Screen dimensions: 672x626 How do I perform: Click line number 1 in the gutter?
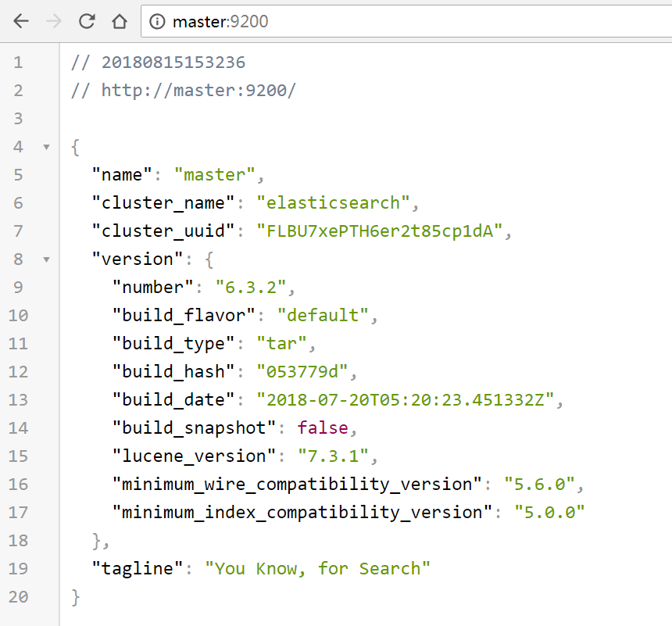coord(18,63)
